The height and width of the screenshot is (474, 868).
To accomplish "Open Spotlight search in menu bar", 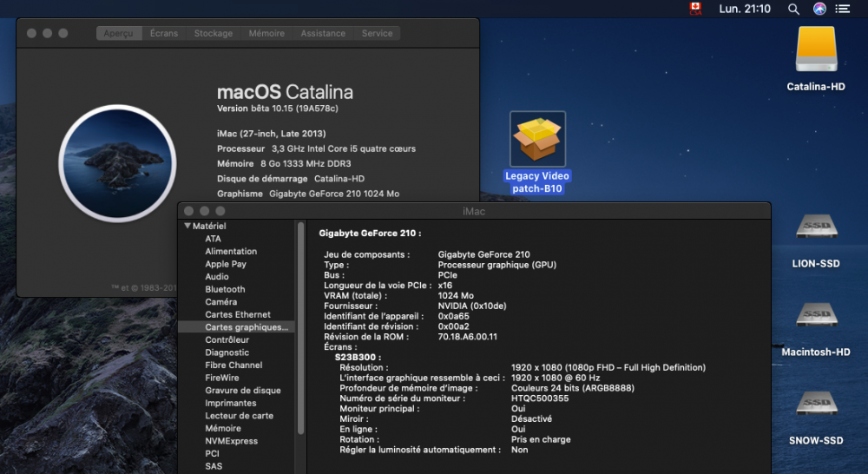I will tap(793, 9).
